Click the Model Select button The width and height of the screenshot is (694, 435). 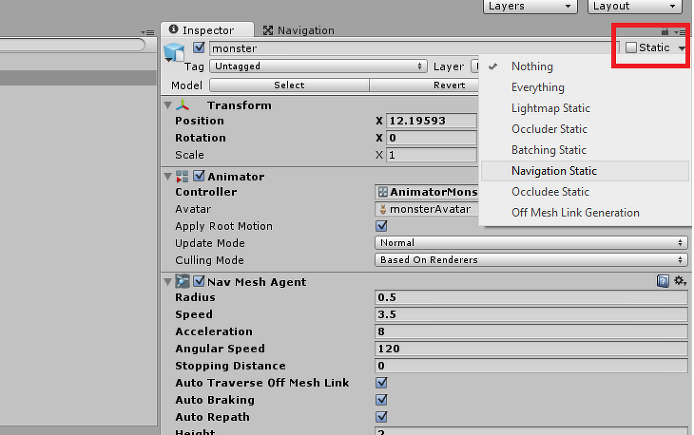(x=289, y=85)
